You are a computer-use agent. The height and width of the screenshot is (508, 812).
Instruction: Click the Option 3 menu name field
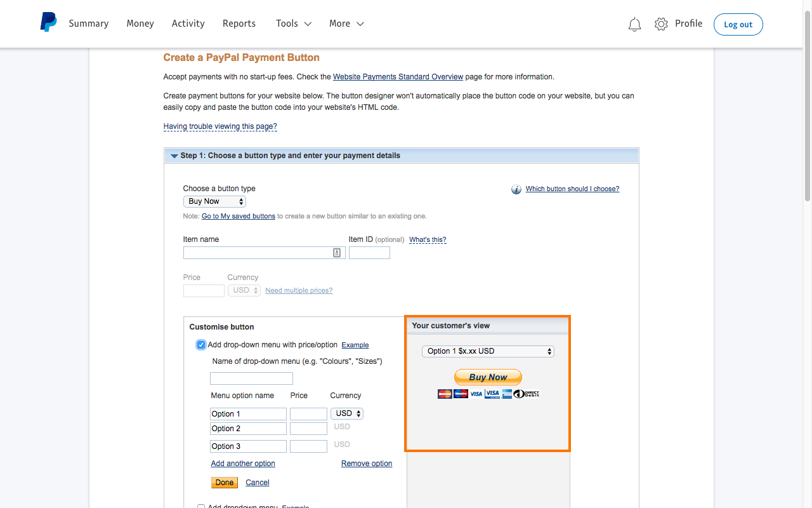[248, 446]
